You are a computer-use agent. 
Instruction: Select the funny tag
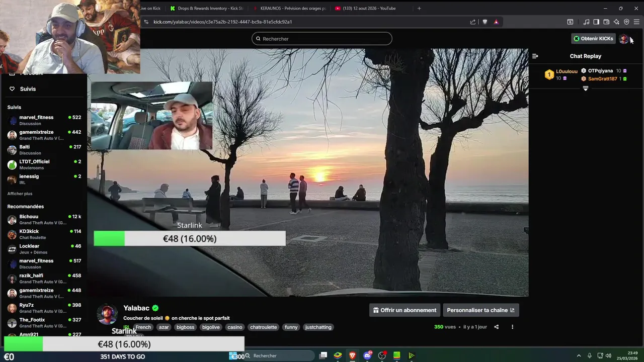pyautogui.click(x=291, y=327)
